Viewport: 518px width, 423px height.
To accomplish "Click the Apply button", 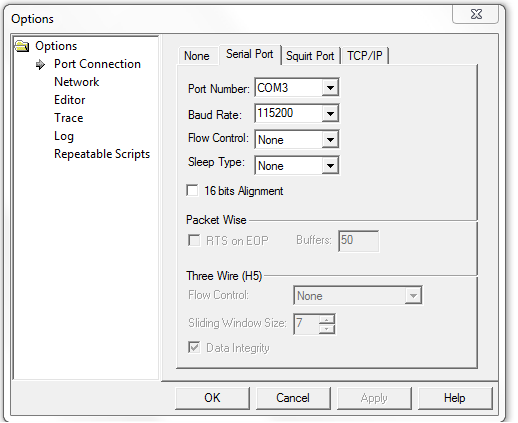I will [x=374, y=398].
